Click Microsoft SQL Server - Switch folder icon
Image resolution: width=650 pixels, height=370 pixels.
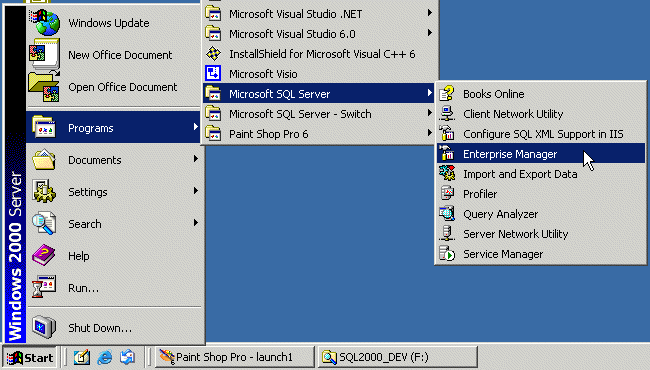pyautogui.click(x=213, y=113)
